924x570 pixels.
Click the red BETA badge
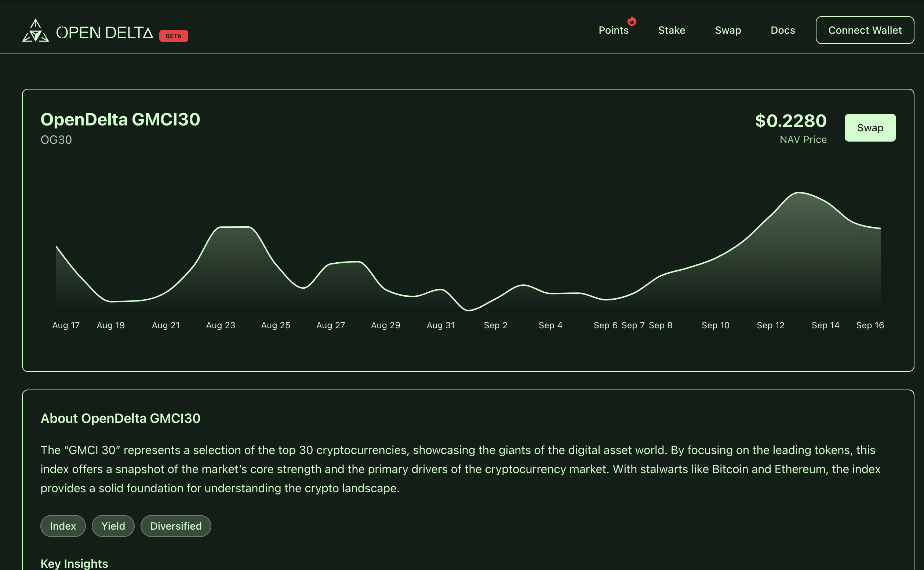[174, 36]
